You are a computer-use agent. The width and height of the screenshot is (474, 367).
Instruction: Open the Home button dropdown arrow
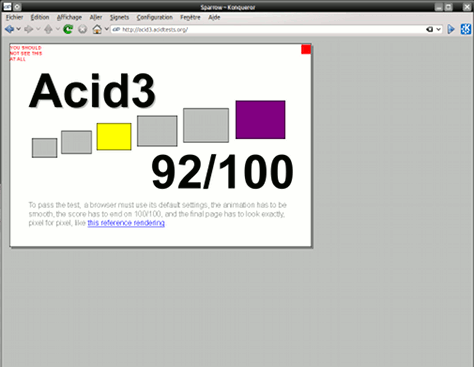coord(107,29)
